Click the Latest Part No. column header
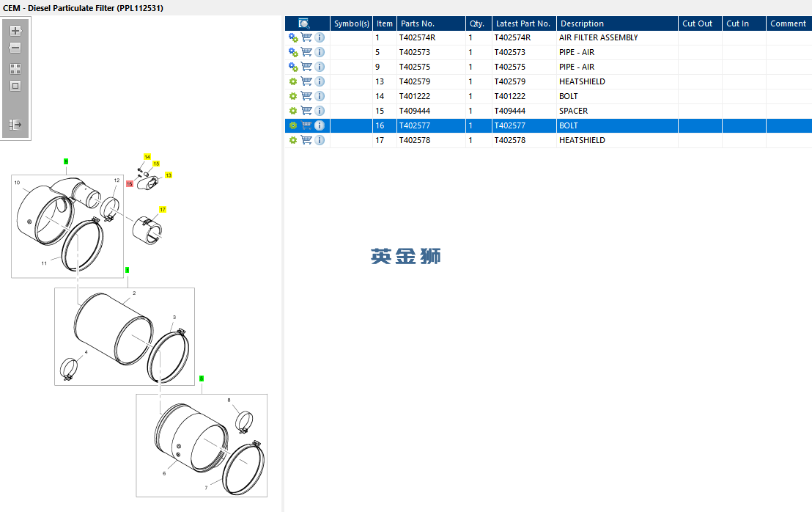Image resolution: width=812 pixels, height=512 pixels. [x=524, y=23]
